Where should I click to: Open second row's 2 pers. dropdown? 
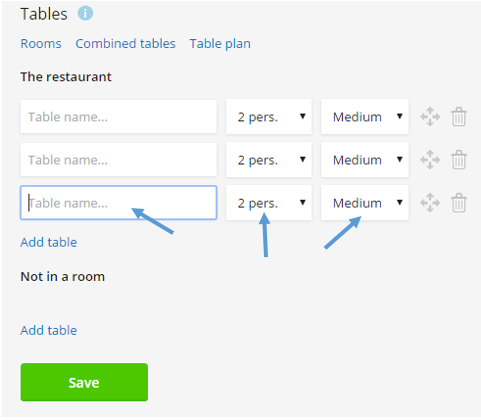[x=269, y=160]
